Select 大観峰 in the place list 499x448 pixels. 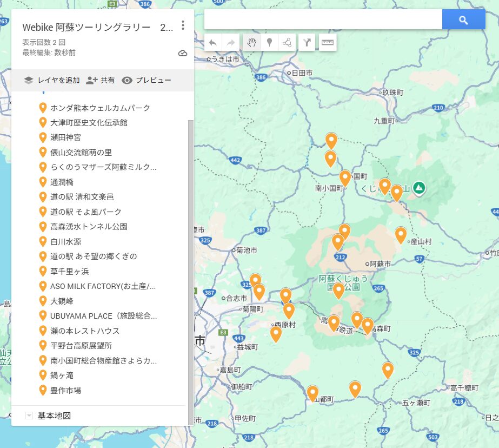pos(61,301)
